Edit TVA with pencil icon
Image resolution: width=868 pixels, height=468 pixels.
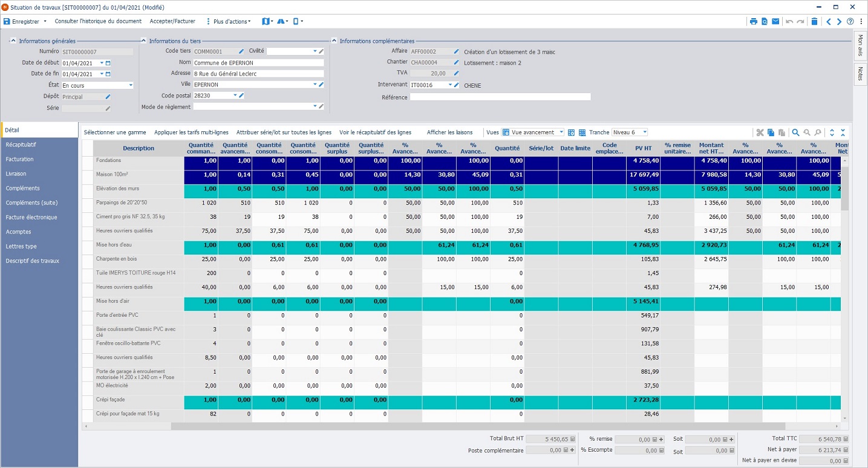click(x=457, y=73)
